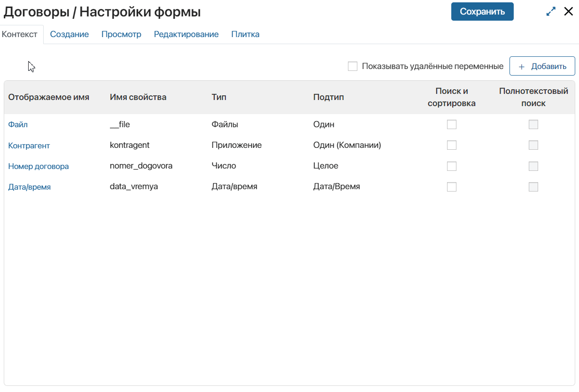Click the Подтип column header

(x=329, y=97)
